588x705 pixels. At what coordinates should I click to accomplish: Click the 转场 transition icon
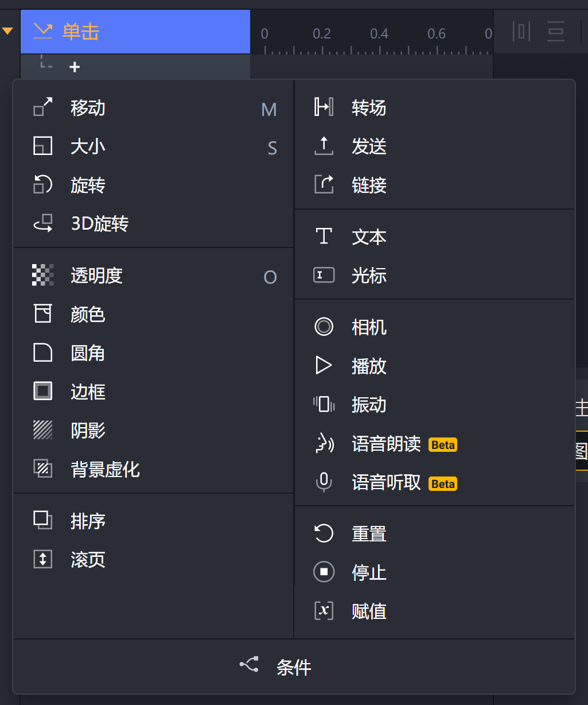[x=324, y=107]
